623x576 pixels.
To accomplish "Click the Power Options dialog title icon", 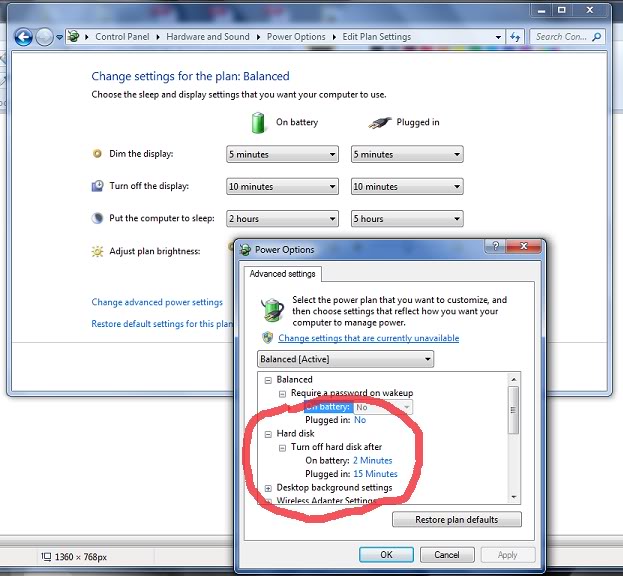I will click(x=245, y=249).
